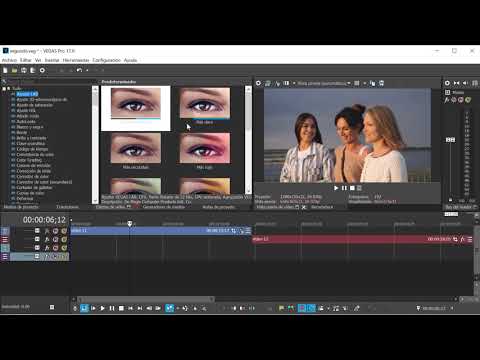Switch to Transiciones tab
Viewport: 480px width, 360px height.
tap(68, 207)
